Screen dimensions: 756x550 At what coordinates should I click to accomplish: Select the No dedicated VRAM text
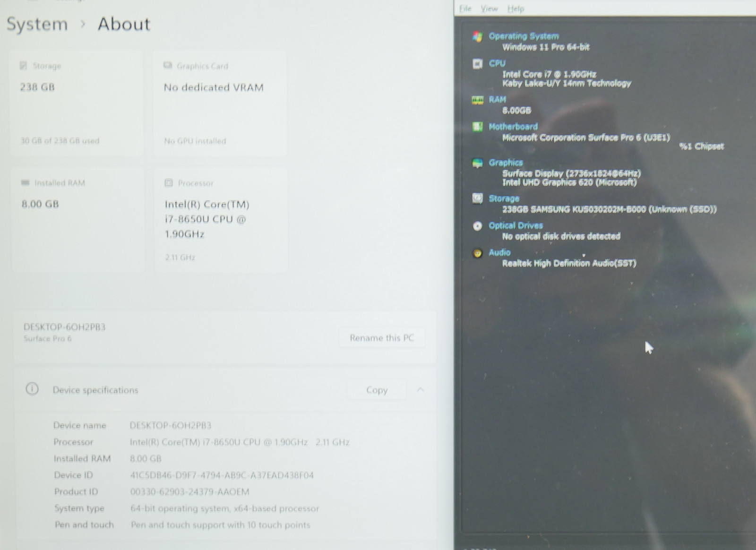214,87
